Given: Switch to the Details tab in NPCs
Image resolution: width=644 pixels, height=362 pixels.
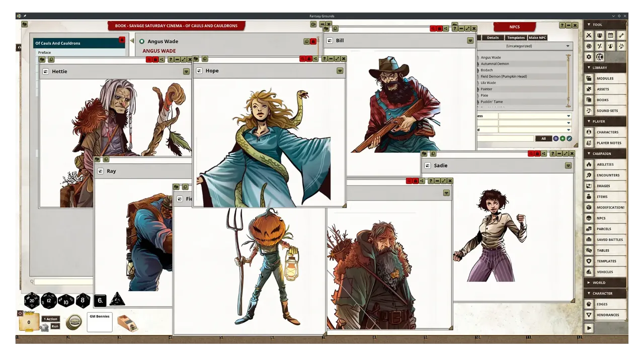Looking at the screenshot, I should pyautogui.click(x=493, y=38).
